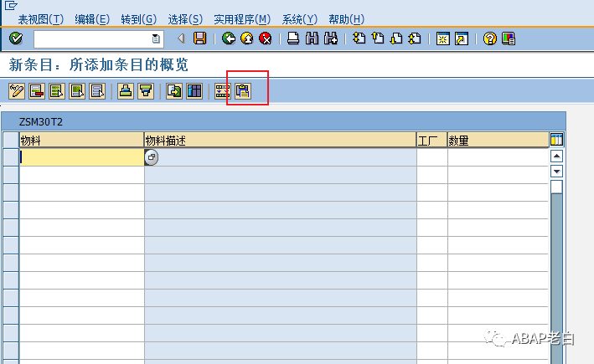Screen dimensions: 594x364
Task: Go to the first page icon
Action: point(359,38)
